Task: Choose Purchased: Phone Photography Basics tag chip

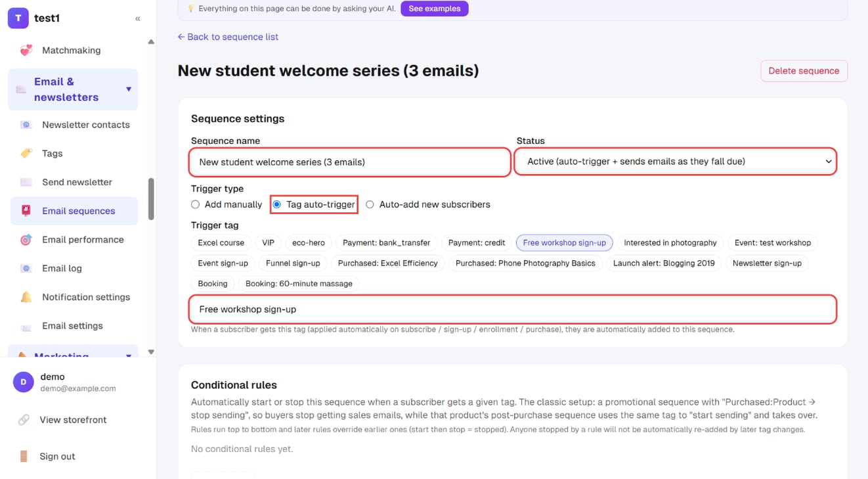Action: pyautogui.click(x=525, y=263)
